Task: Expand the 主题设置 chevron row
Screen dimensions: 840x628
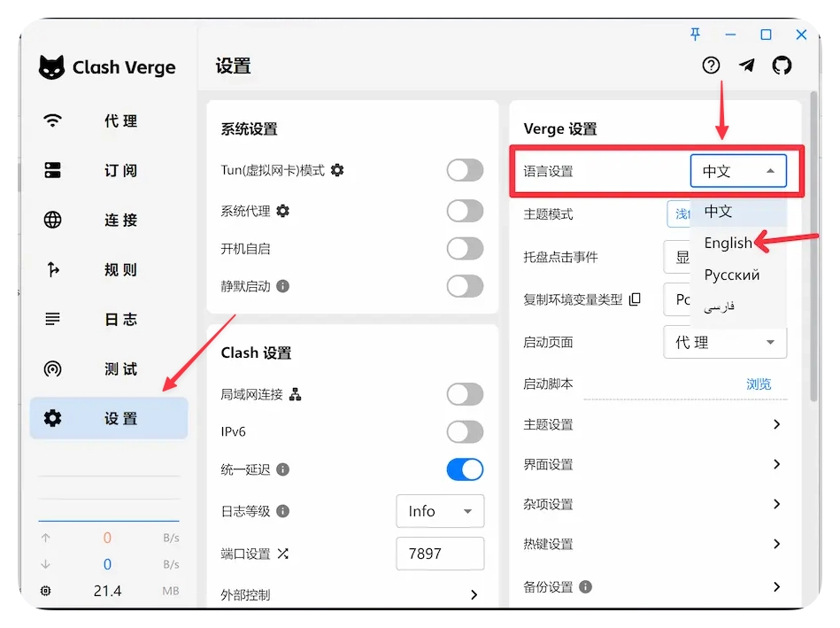Action: point(775,424)
